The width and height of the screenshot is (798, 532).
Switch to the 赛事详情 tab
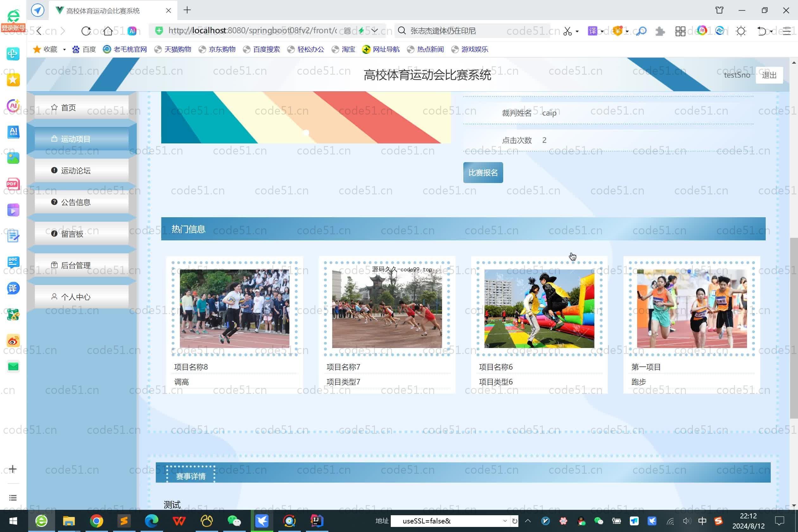point(191,476)
